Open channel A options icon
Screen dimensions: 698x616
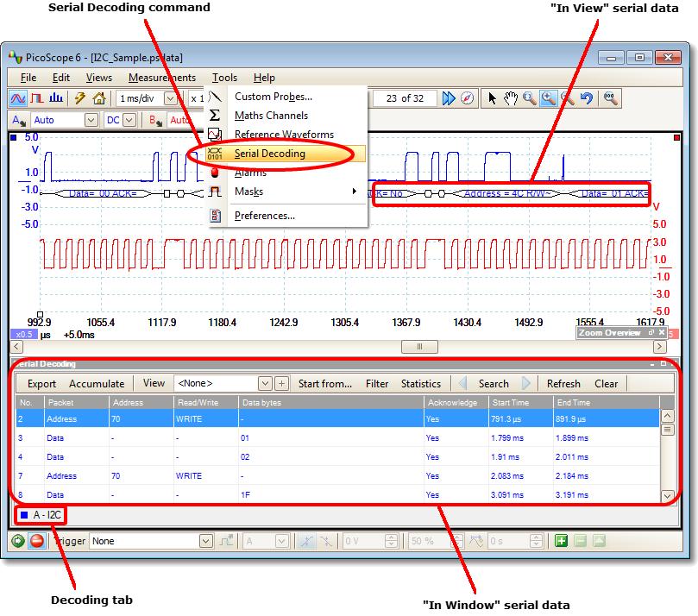tap(19, 120)
